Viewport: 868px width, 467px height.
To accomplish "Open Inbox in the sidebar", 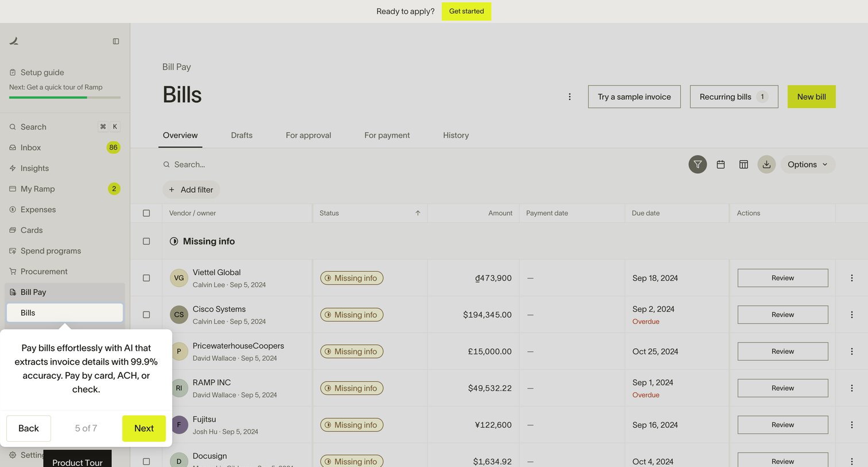I will [x=65, y=147].
